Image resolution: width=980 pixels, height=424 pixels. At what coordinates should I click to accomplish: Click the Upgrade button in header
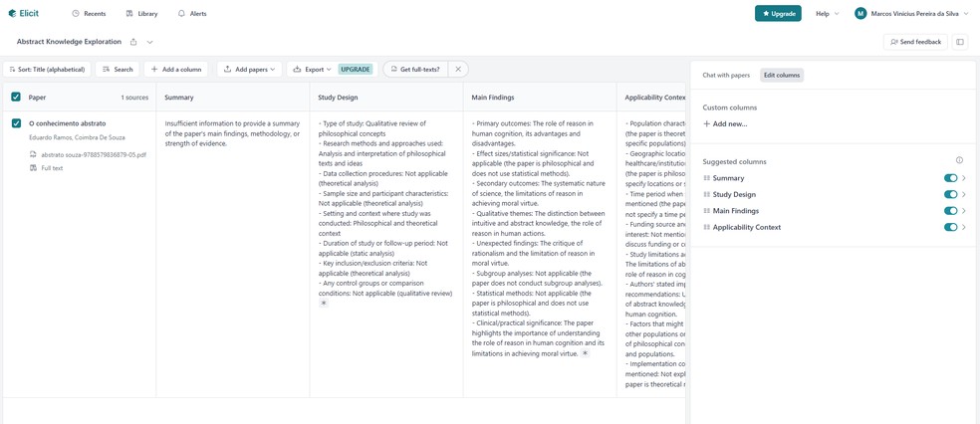pos(778,14)
